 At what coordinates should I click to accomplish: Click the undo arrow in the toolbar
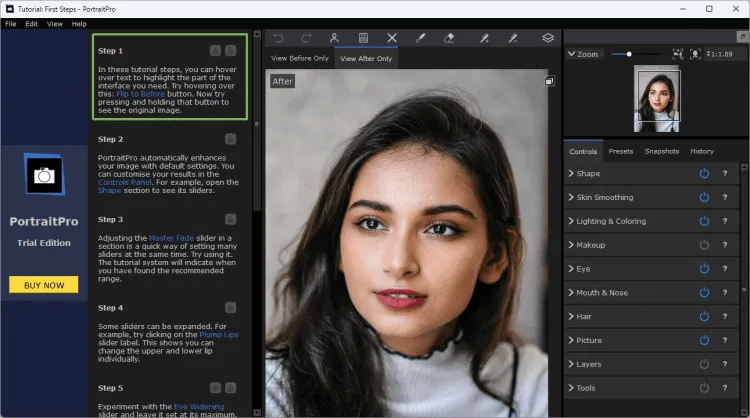point(279,38)
